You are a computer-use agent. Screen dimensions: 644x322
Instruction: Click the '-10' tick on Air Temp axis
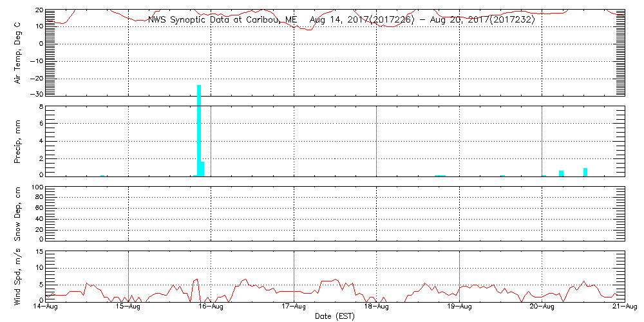tap(37, 61)
